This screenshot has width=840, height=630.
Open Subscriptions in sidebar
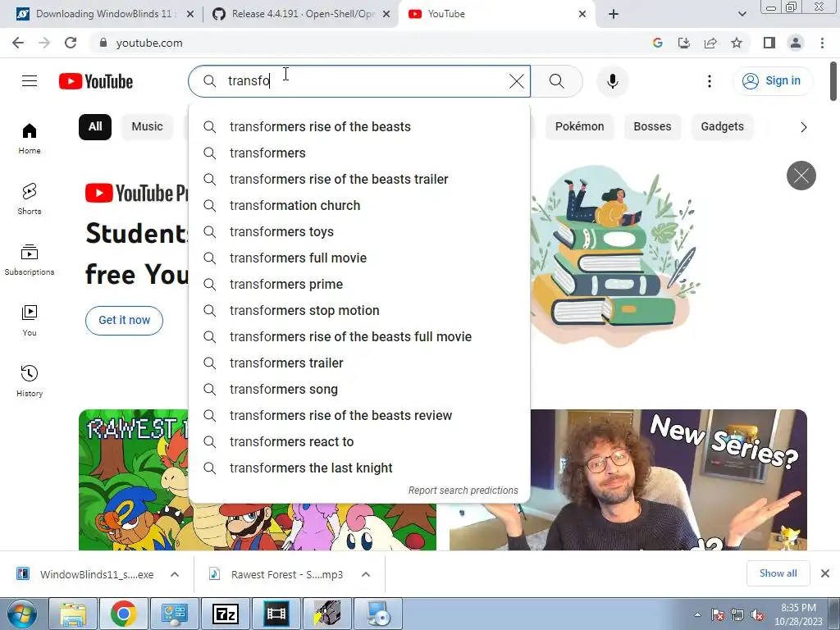click(30, 260)
